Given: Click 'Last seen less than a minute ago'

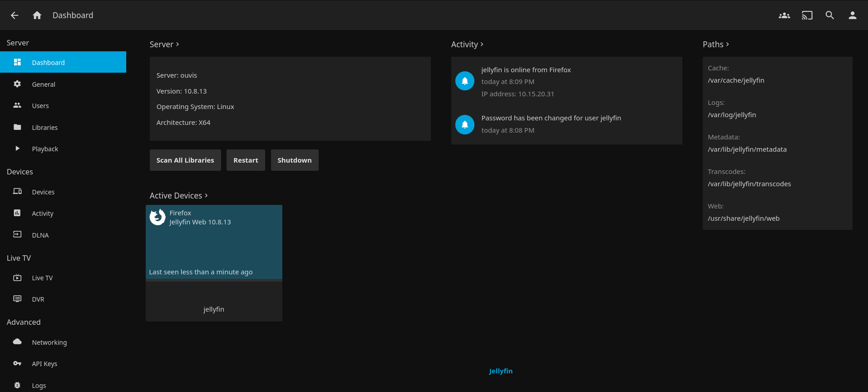Looking at the screenshot, I should [x=201, y=272].
